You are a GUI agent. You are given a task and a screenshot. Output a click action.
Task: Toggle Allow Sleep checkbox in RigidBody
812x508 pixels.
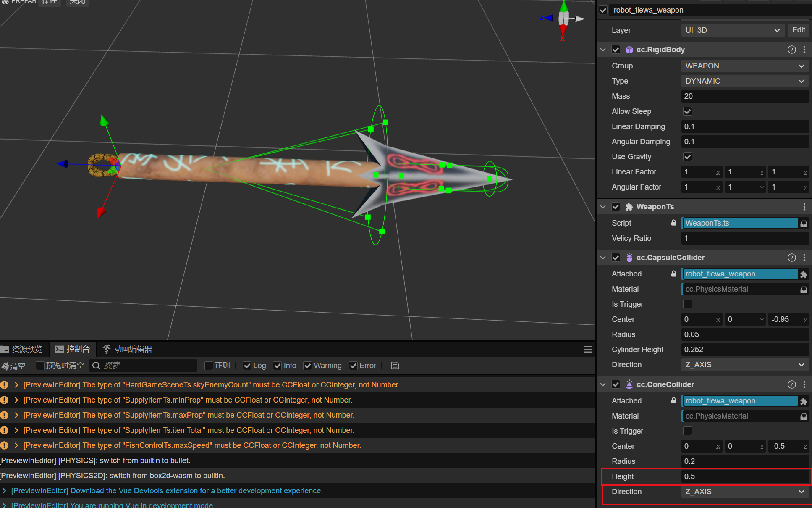[x=687, y=111]
